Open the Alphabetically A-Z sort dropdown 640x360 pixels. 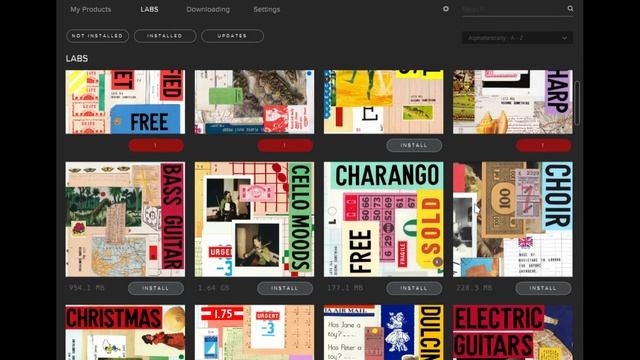pos(517,38)
